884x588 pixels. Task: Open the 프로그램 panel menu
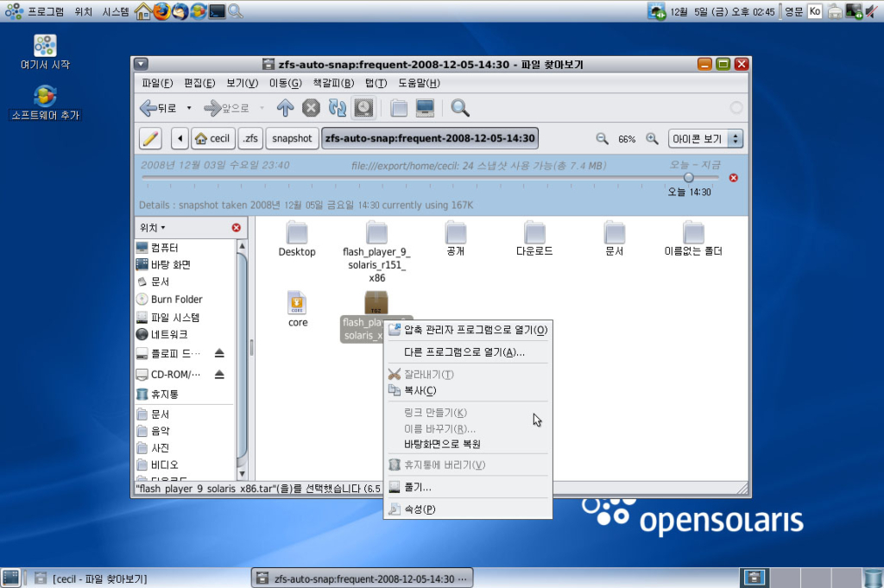(x=35, y=10)
